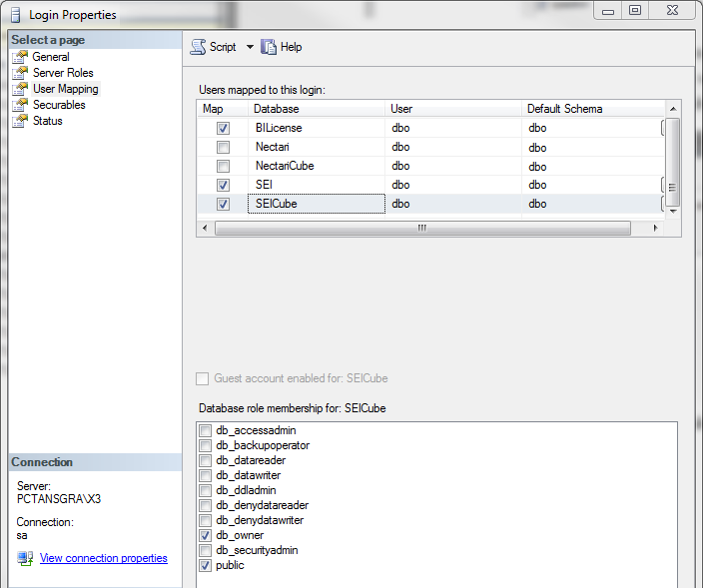Uncheck the db_owner role membership
Viewport: 703px width, 588px height.
point(205,535)
